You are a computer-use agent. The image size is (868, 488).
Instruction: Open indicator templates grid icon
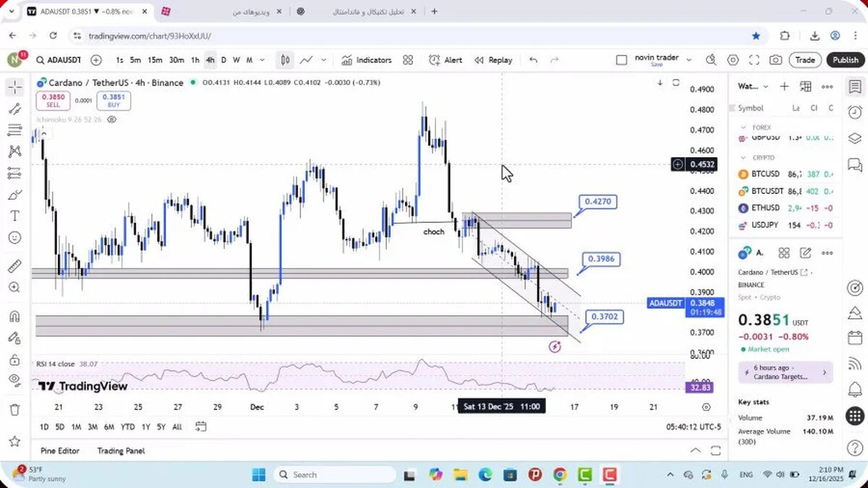(x=408, y=60)
